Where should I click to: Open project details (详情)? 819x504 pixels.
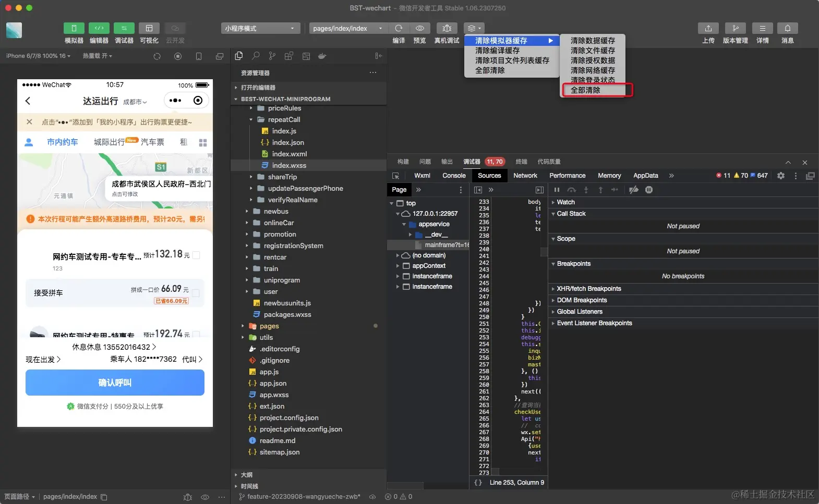(x=762, y=28)
